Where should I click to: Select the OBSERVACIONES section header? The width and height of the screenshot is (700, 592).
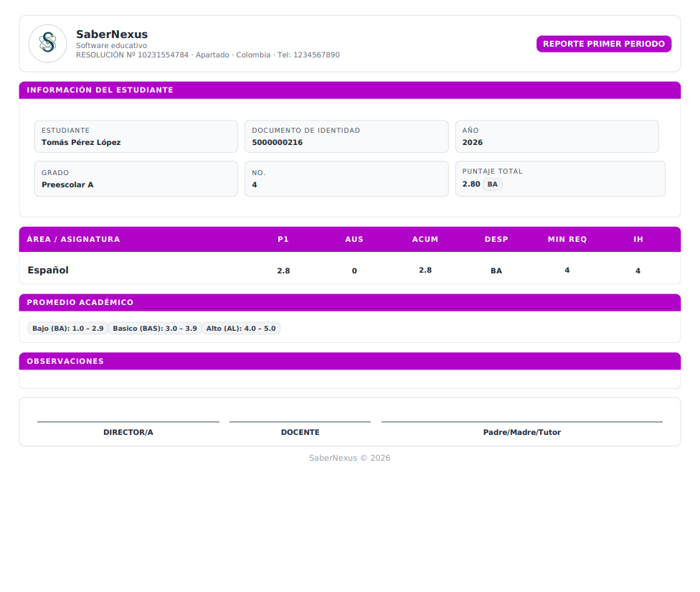(66, 361)
